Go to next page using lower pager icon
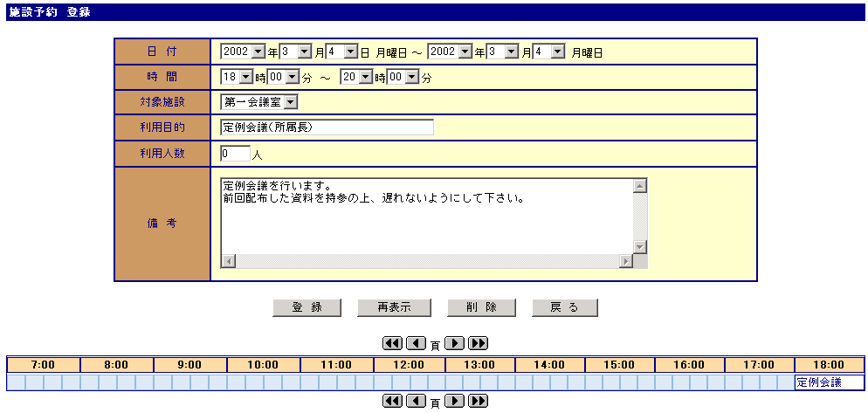Screen dimensions: 868x413 [x=454, y=401]
